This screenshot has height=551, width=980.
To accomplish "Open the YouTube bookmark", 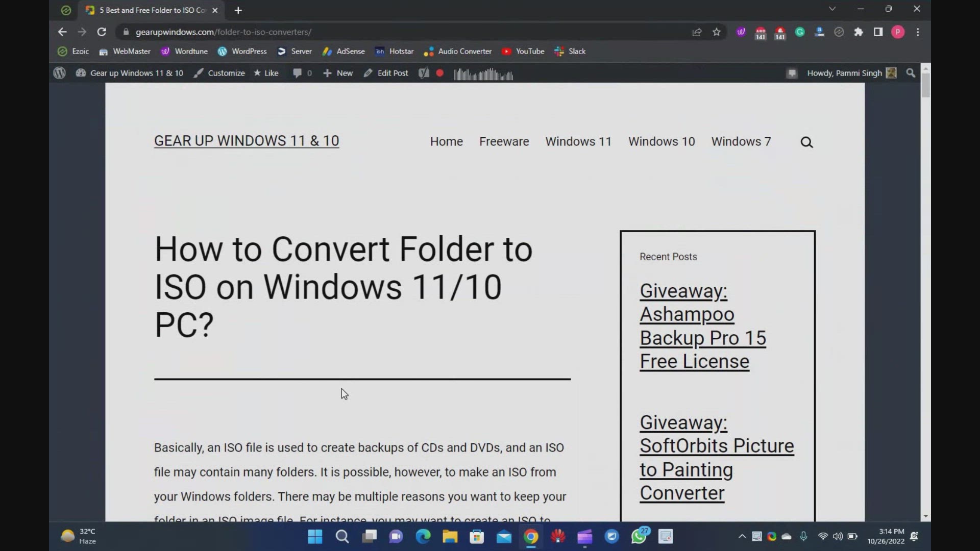I will point(523,52).
